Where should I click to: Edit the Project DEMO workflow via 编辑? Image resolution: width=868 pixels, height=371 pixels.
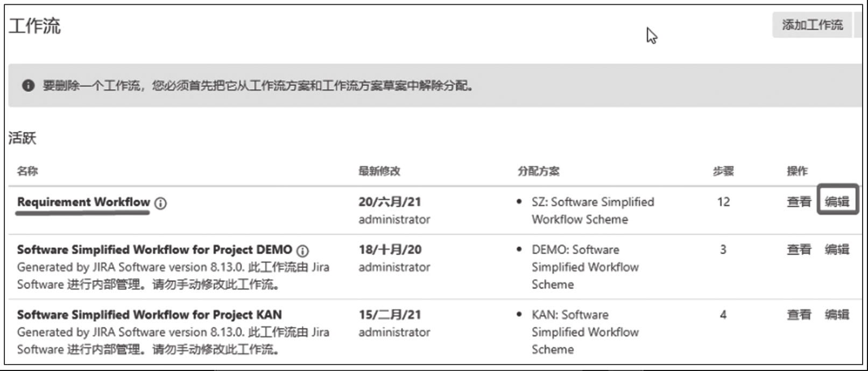click(837, 249)
